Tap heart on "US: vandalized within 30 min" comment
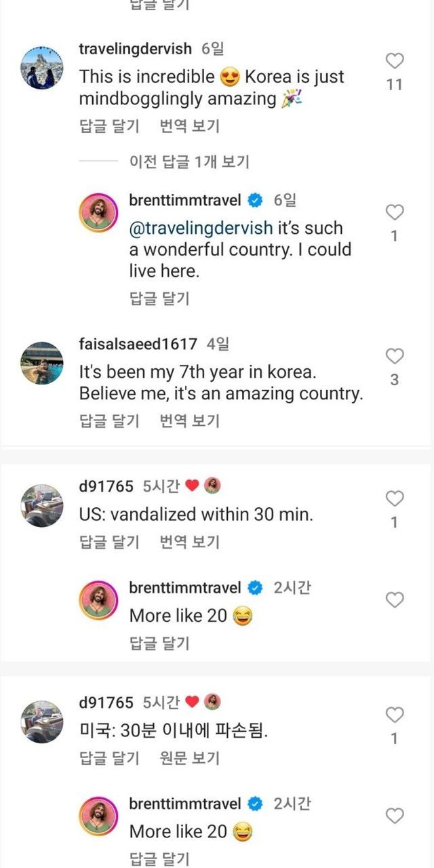 pos(395,500)
